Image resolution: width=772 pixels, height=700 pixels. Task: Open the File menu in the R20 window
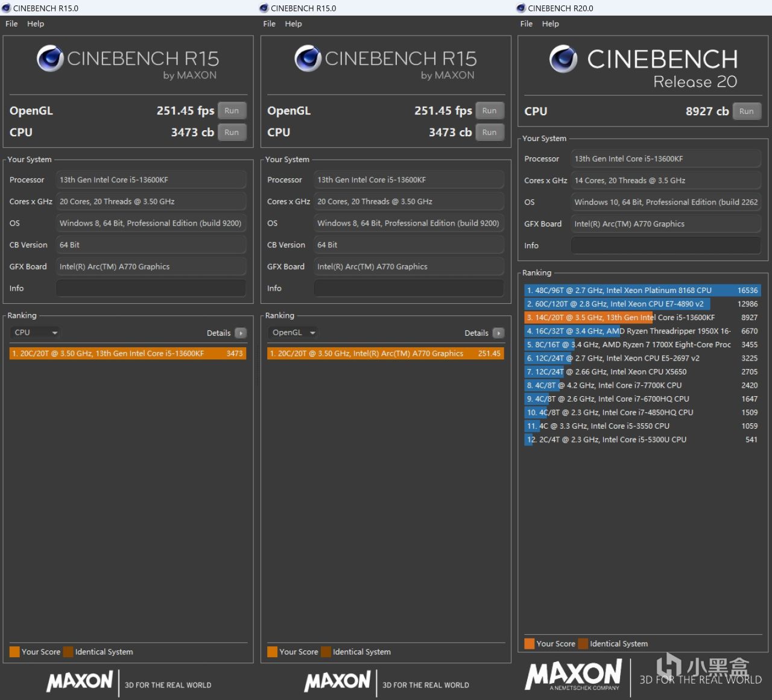pos(527,24)
